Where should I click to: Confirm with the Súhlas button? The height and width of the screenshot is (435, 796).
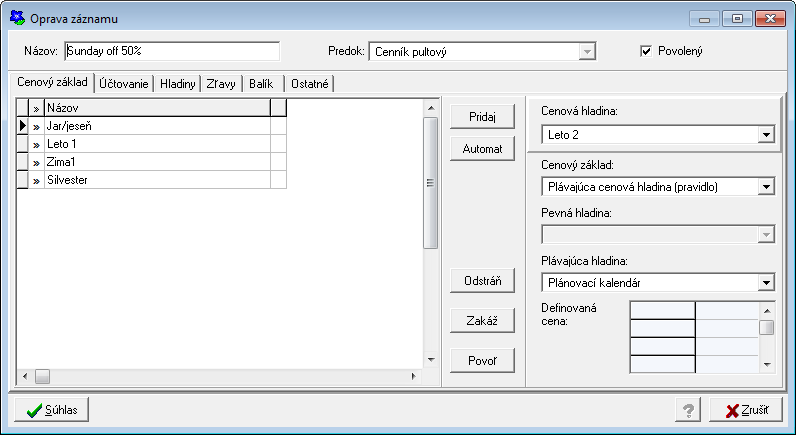click(53, 410)
